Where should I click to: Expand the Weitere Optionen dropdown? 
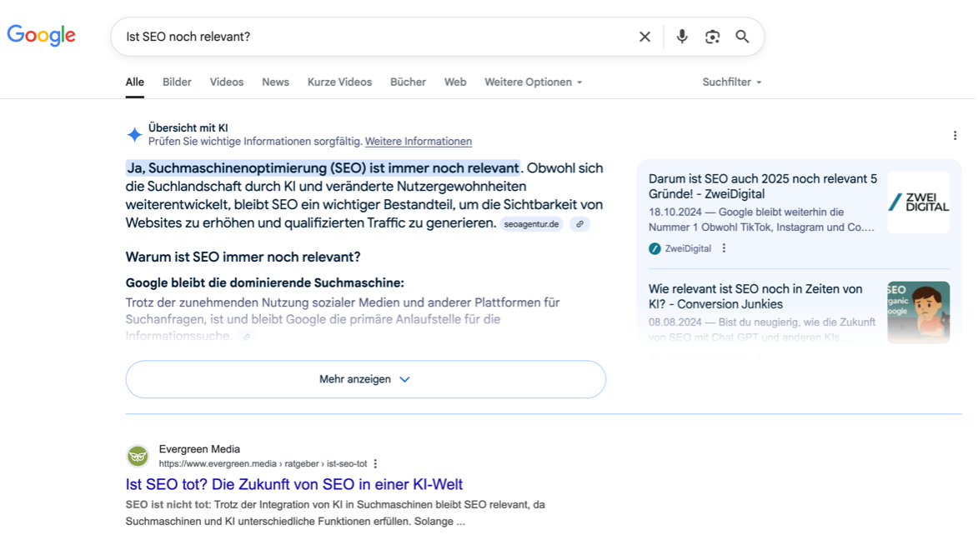pos(533,82)
